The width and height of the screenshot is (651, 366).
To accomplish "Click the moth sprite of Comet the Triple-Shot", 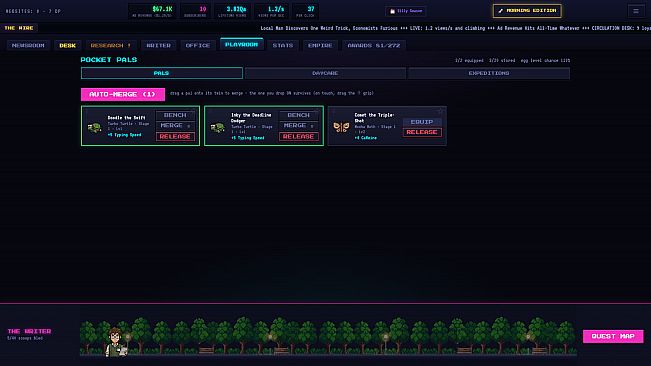I will coord(341,127).
